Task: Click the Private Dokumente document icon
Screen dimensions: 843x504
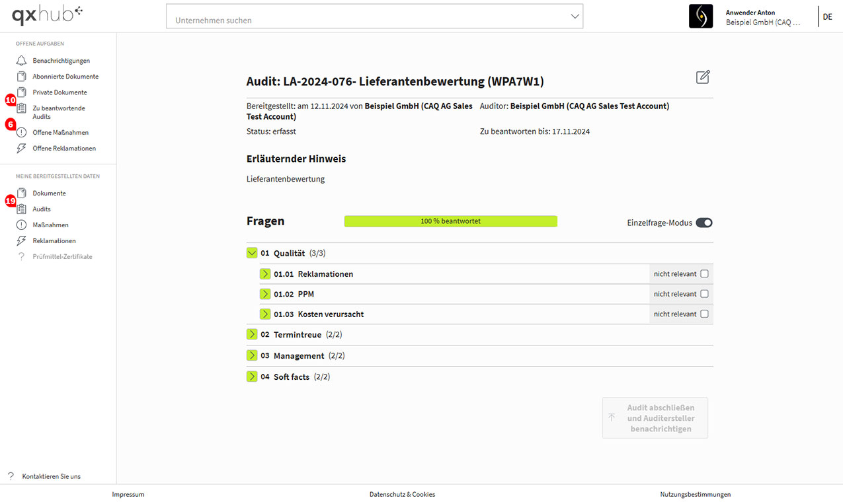Action: (x=22, y=92)
